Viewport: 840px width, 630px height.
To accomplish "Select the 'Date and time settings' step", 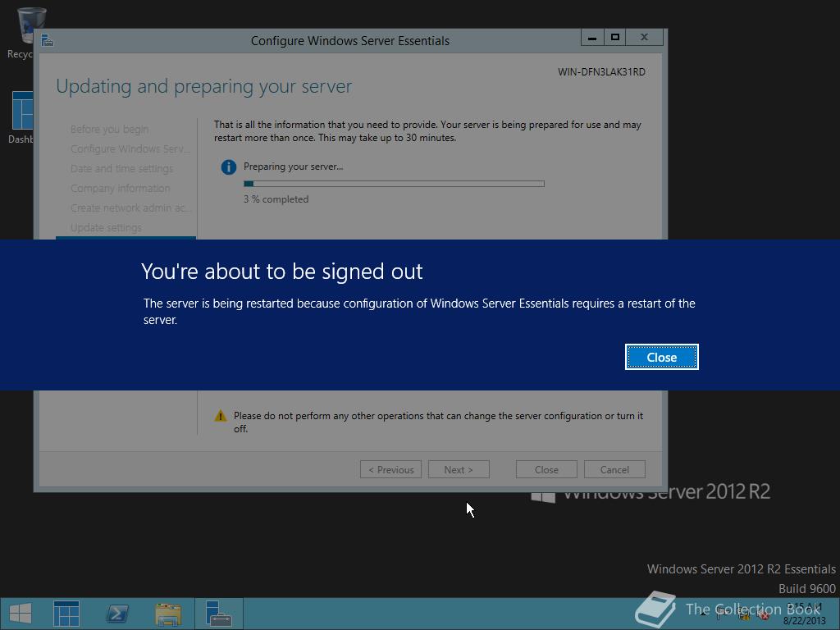I will click(x=121, y=169).
